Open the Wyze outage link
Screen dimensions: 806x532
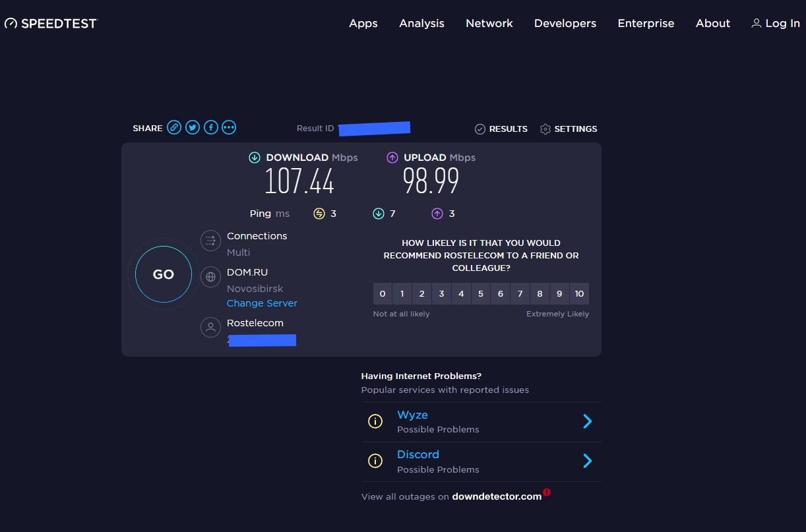click(412, 415)
